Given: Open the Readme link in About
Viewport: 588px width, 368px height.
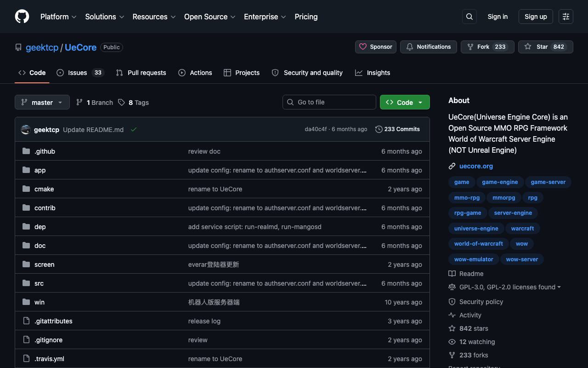Looking at the screenshot, I should (x=466, y=274).
